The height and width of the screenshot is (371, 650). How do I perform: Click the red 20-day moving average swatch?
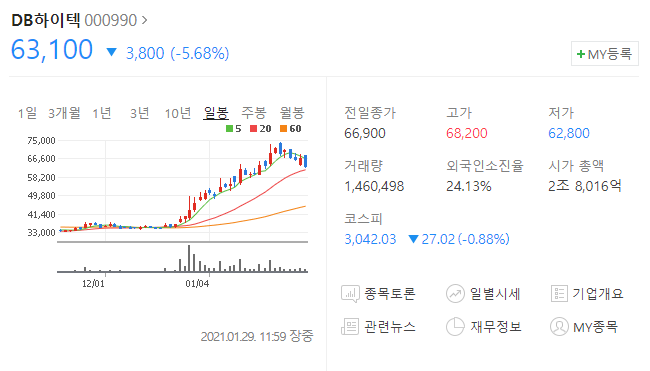pos(254,129)
